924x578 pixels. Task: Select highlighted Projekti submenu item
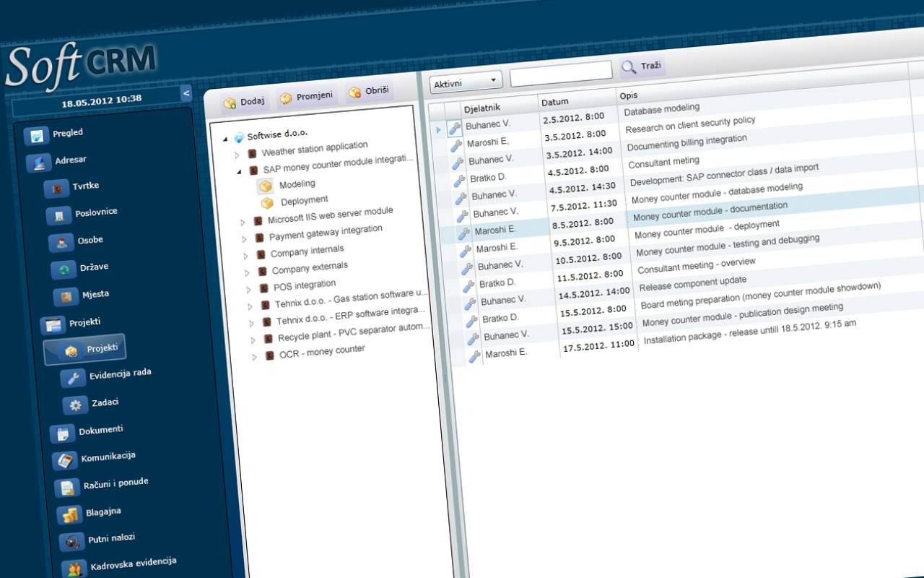coord(84,349)
